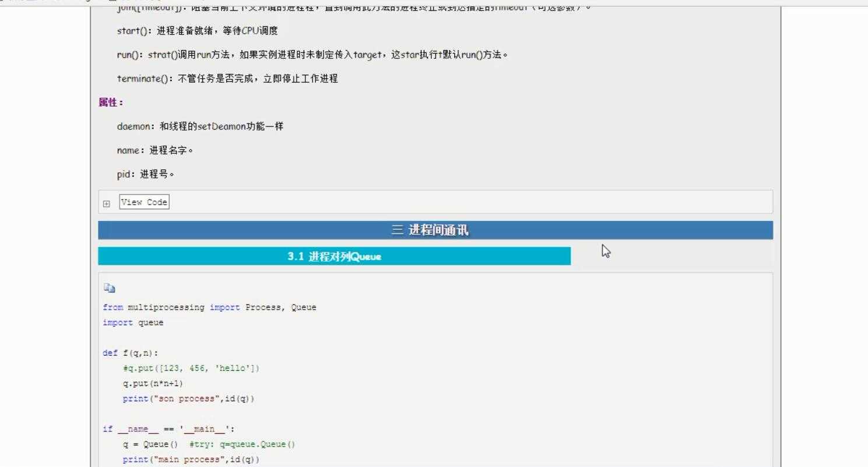Screen dimensions: 868x467
Task: Open the View Code button
Action: (x=144, y=202)
